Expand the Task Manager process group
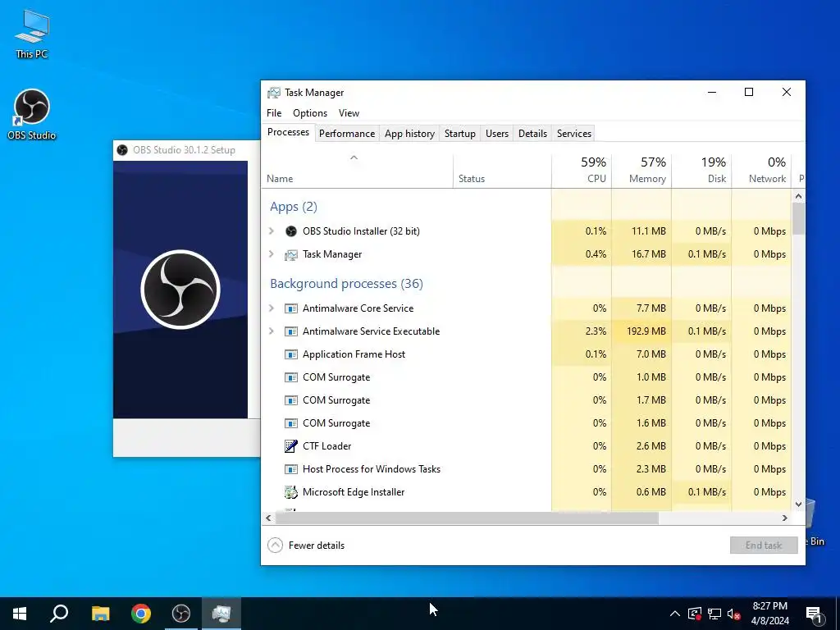The height and width of the screenshot is (630, 840). [x=272, y=254]
